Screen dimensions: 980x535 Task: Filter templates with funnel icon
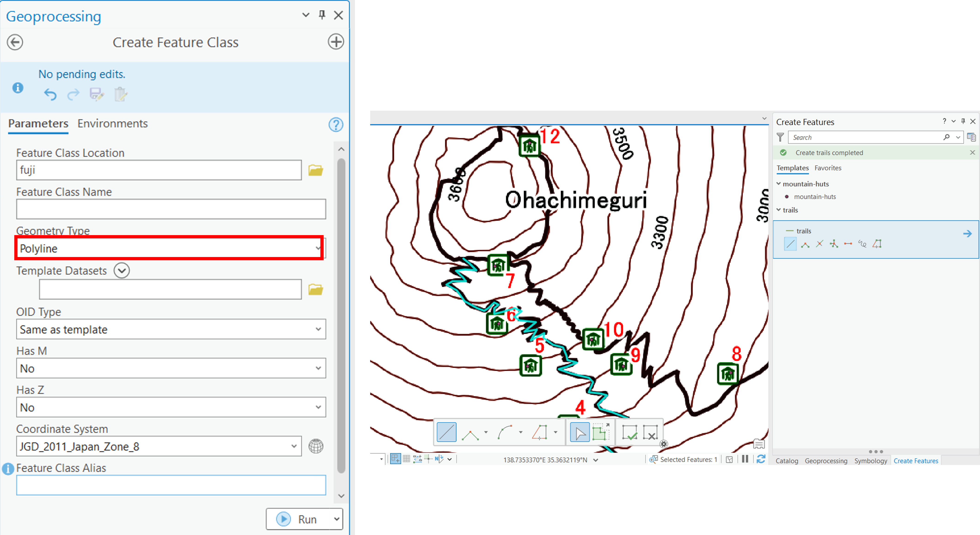780,137
